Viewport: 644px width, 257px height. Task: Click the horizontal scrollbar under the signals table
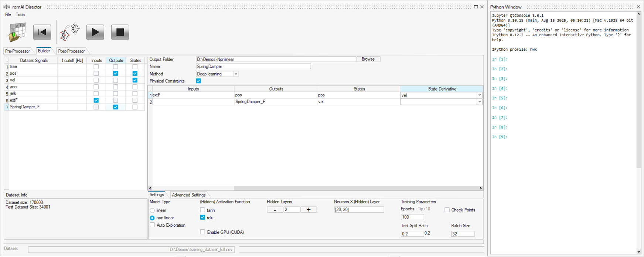tap(314, 188)
